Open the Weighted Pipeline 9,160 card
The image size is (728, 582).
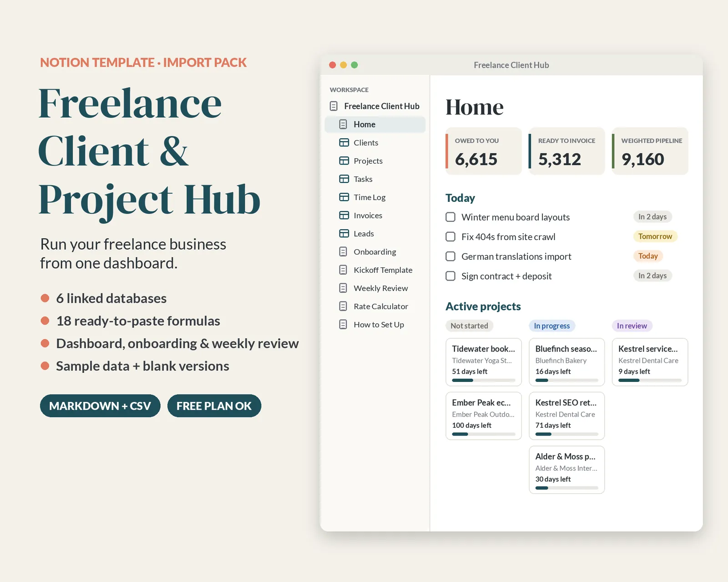point(650,151)
